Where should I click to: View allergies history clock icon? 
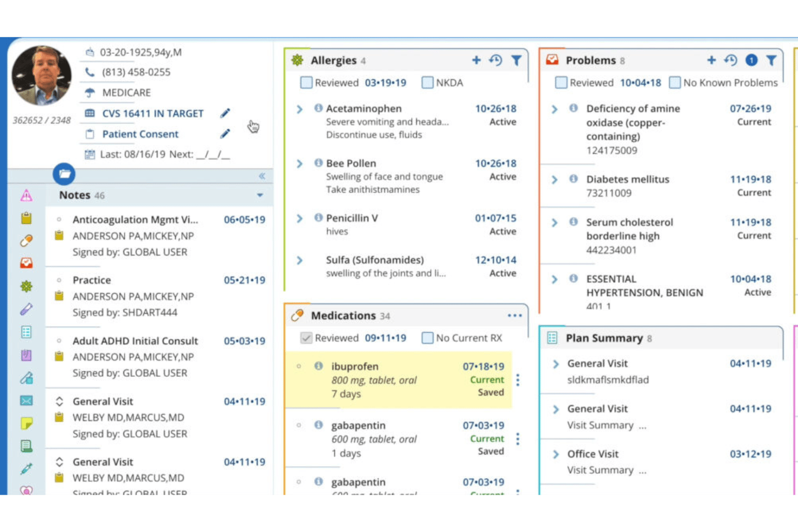(x=496, y=60)
